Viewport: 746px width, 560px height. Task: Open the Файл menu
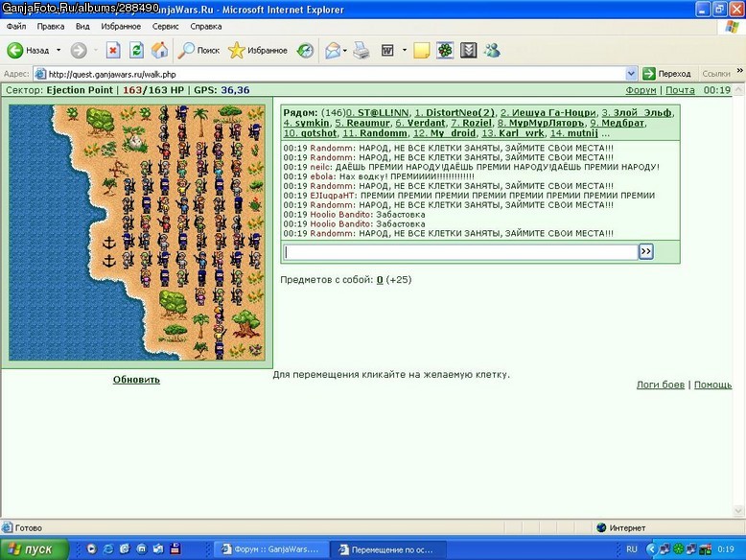click(16, 26)
